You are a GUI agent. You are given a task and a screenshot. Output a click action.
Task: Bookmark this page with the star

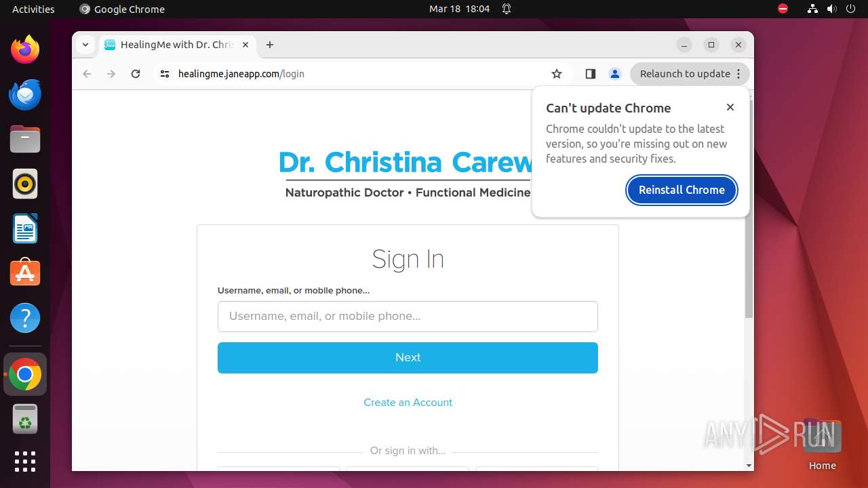[557, 74]
